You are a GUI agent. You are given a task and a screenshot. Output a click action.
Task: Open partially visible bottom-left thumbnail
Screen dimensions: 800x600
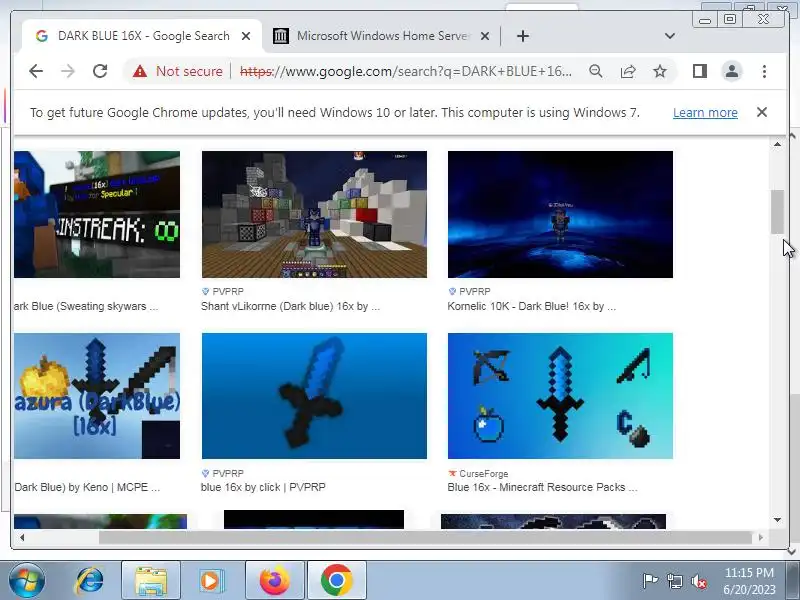(x=101, y=521)
